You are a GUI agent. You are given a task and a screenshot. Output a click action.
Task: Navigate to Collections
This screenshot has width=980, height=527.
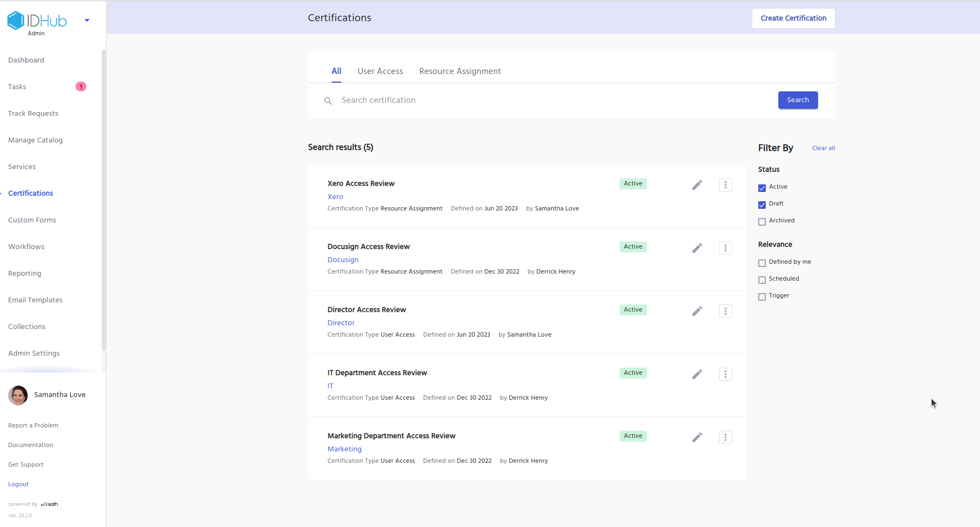[27, 327]
